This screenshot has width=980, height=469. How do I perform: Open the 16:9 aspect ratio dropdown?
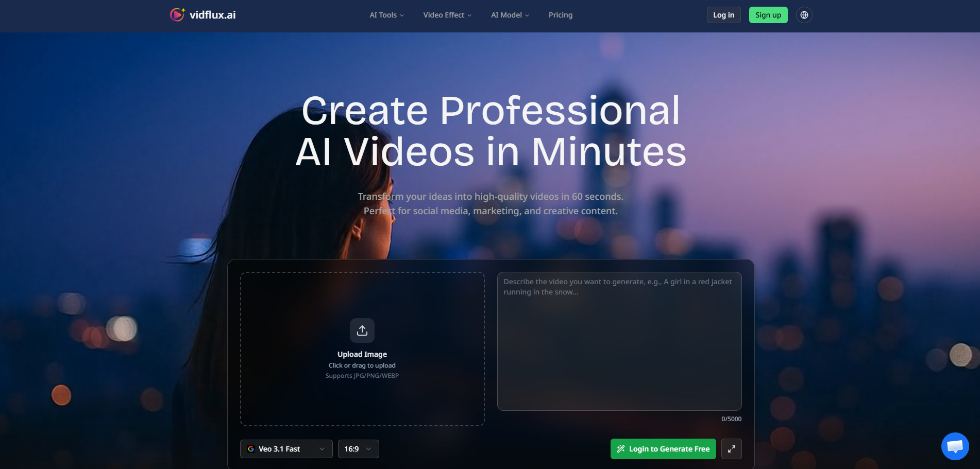[x=358, y=448]
